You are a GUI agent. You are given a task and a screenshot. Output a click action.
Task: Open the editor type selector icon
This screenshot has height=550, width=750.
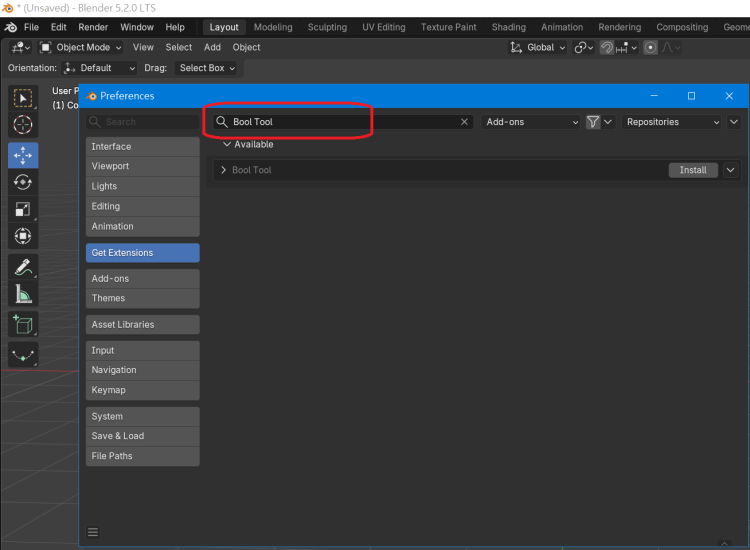click(20, 47)
